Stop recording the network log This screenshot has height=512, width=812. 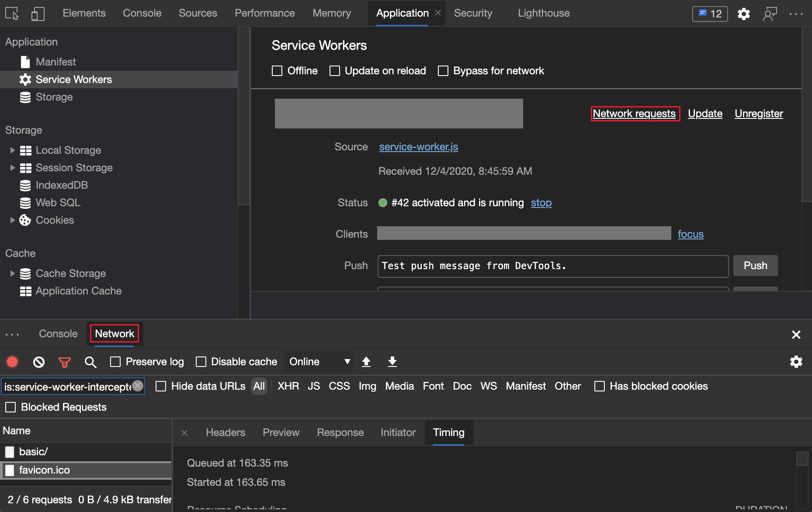pyautogui.click(x=12, y=362)
